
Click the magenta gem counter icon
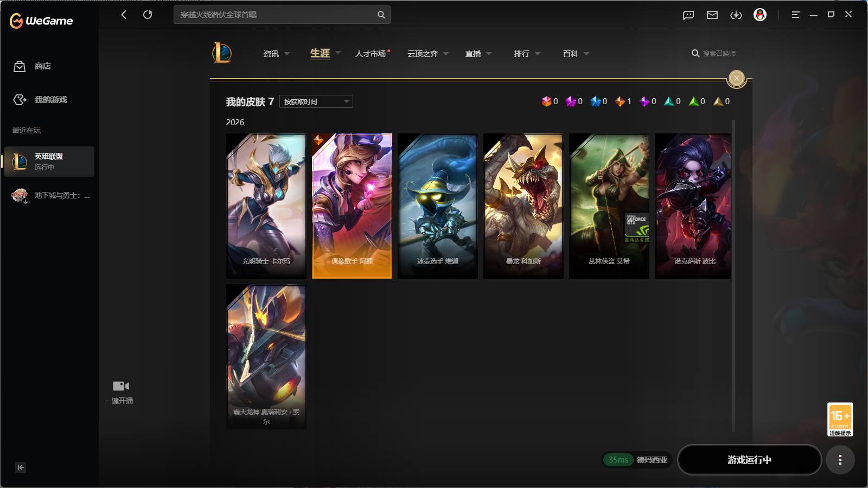571,101
